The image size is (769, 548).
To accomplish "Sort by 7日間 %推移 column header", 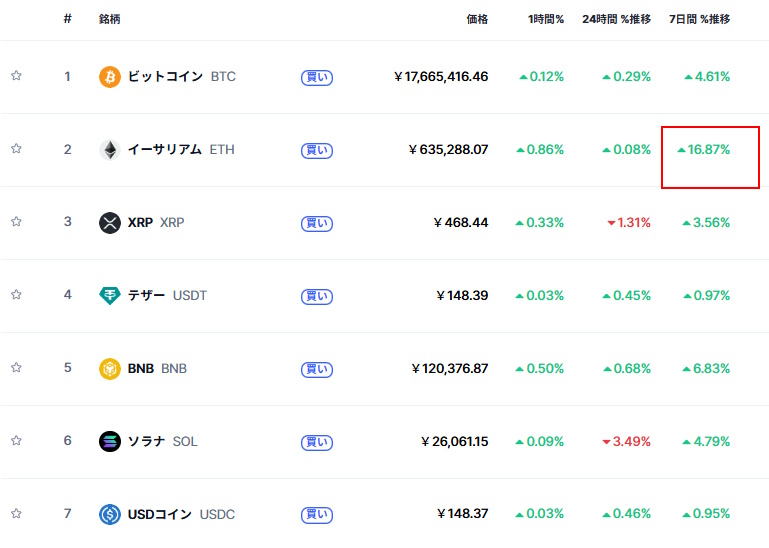I will 699,19.
